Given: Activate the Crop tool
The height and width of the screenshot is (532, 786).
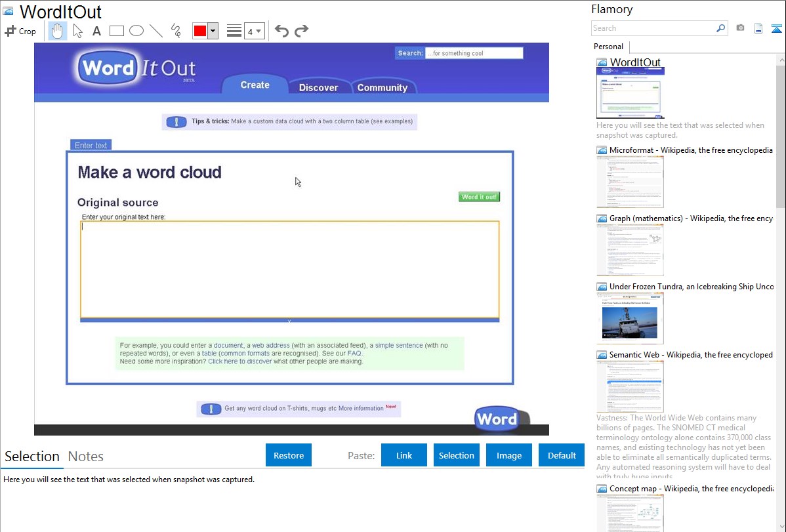Looking at the screenshot, I should point(20,31).
